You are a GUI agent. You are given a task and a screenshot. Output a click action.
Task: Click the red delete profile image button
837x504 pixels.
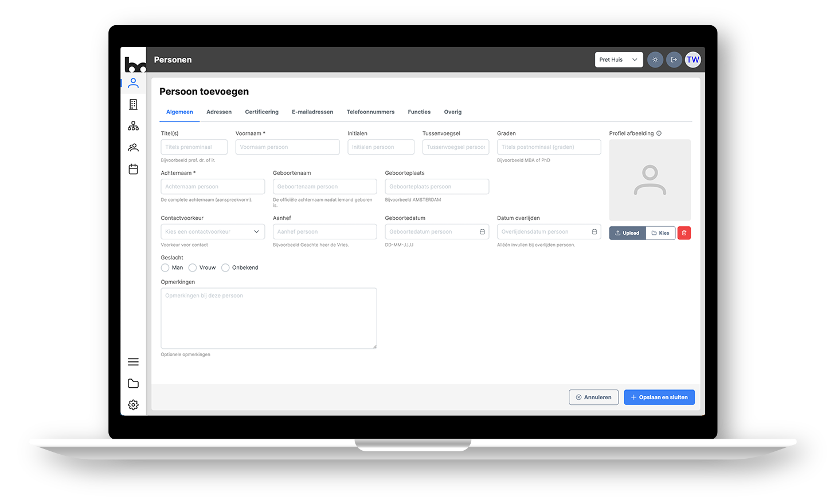click(684, 233)
